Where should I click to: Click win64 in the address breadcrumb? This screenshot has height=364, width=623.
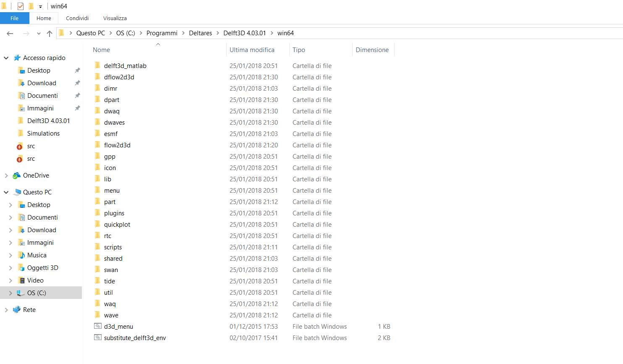[285, 33]
